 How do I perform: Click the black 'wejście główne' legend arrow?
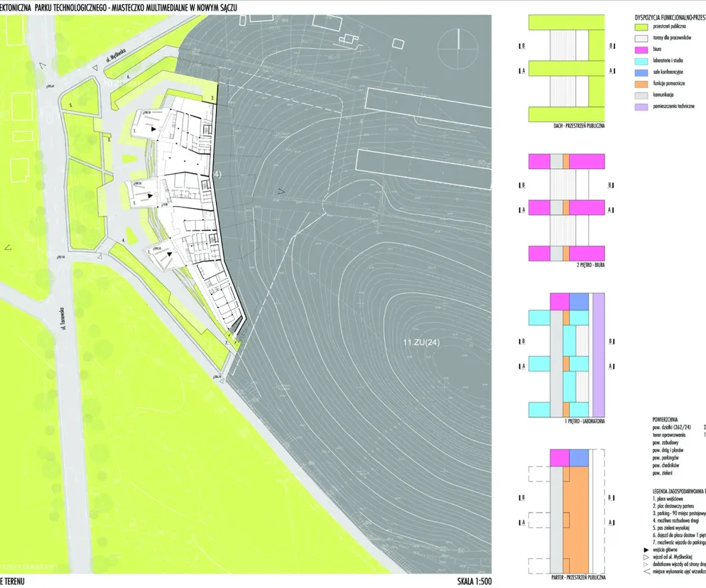pyautogui.click(x=646, y=550)
